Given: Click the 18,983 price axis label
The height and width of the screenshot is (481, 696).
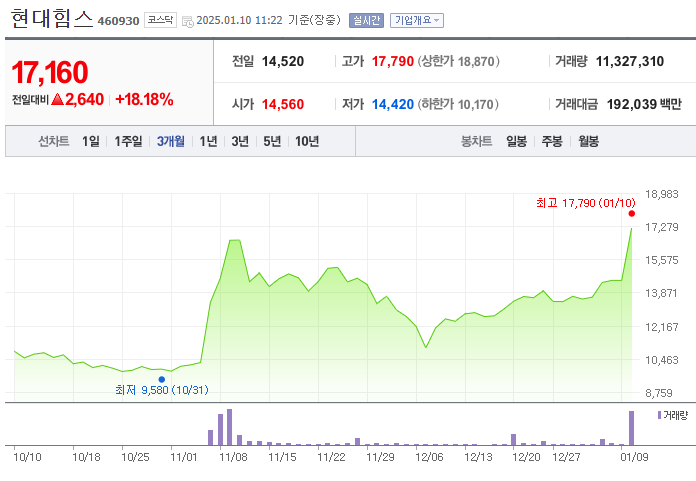Looking at the screenshot, I should 662,194.
